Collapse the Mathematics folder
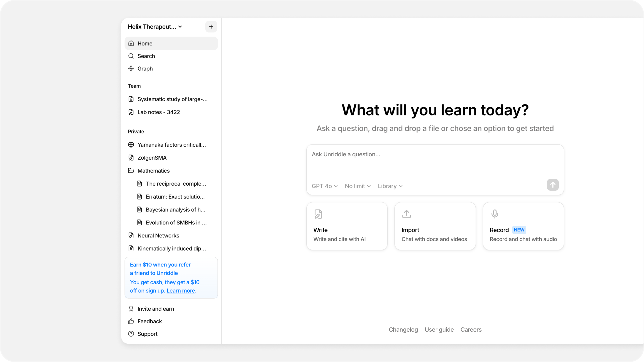Screen dimensions: 644x362 153,171
